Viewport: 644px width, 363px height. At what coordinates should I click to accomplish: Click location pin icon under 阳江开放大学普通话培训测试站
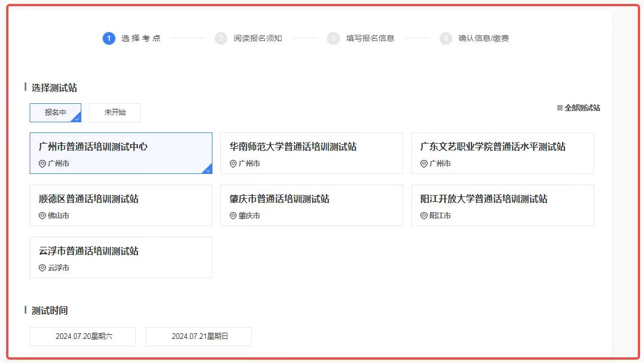tap(424, 215)
